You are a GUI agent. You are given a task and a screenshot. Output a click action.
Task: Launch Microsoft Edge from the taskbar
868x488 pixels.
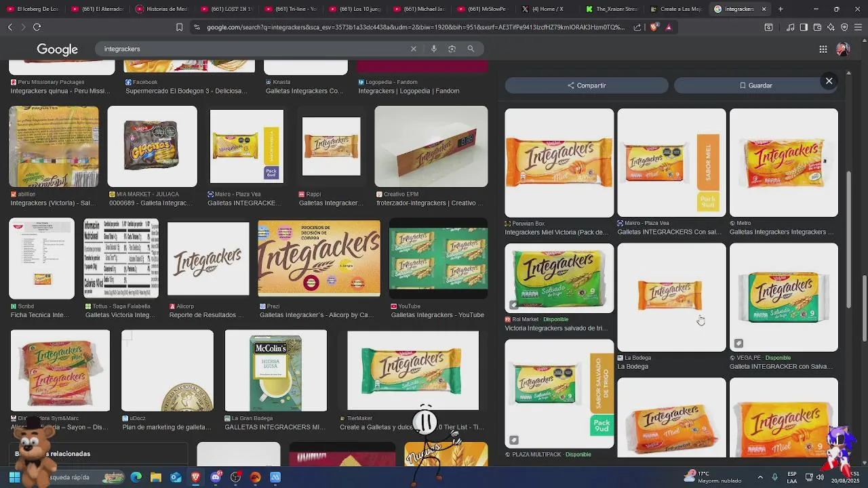[136, 477]
